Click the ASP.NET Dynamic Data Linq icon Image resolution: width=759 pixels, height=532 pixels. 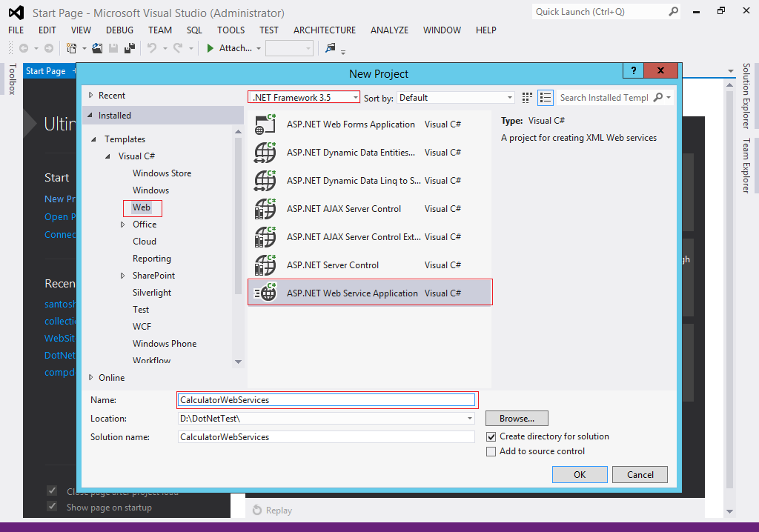[x=265, y=181]
